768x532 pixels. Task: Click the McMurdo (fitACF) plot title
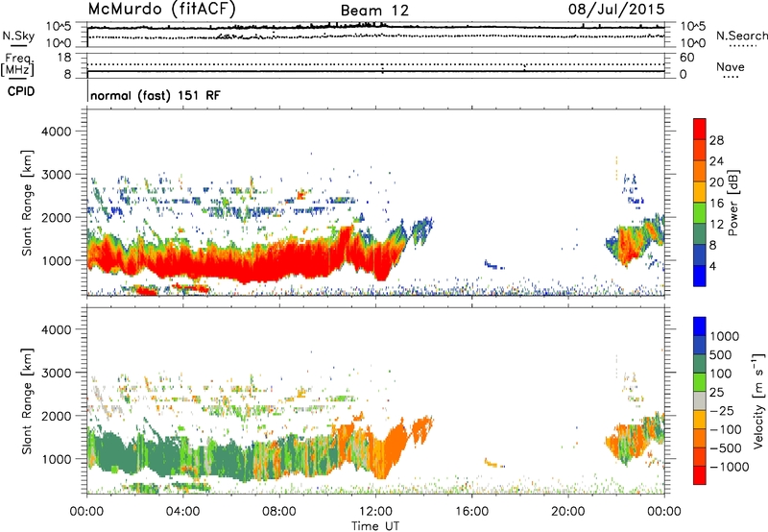point(161,10)
